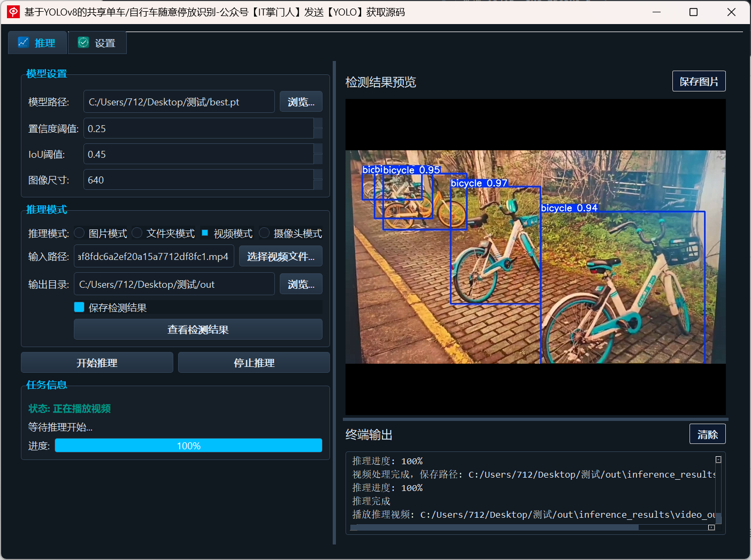Click 浏览 next to the model path

[x=301, y=101]
